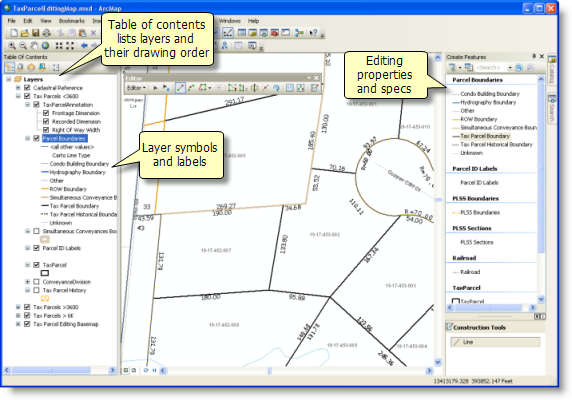Open the Search side tab

[552, 108]
